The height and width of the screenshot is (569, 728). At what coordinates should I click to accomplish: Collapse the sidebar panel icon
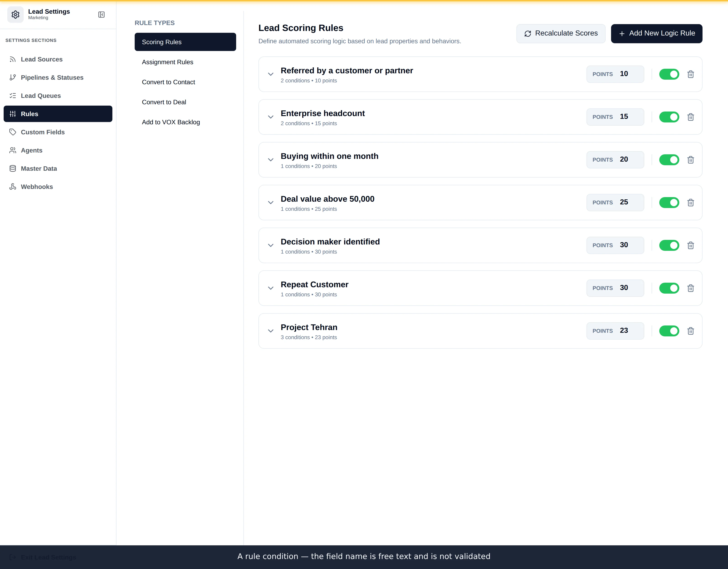(101, 15)
